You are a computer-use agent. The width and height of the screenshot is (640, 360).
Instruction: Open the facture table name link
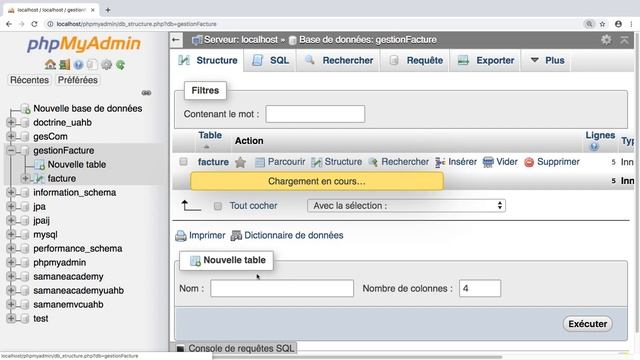213,162
